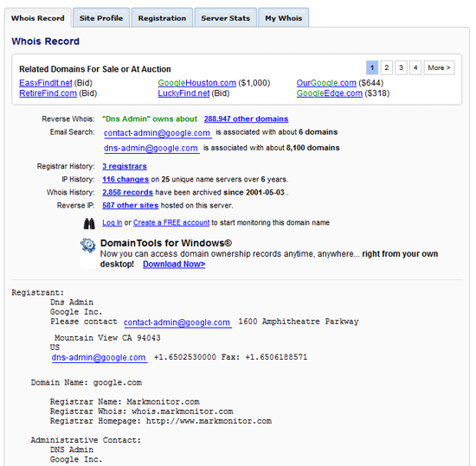The image size is (476, 466).
Task: Click the Registrar Homepage URL text
Action: pyautogui.click(x=209, y=421)
